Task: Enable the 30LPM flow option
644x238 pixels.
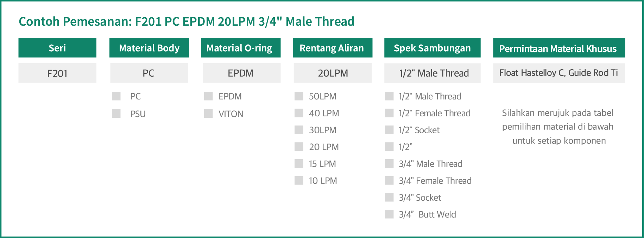Action: pyautogui.click(x=299, y=130)
